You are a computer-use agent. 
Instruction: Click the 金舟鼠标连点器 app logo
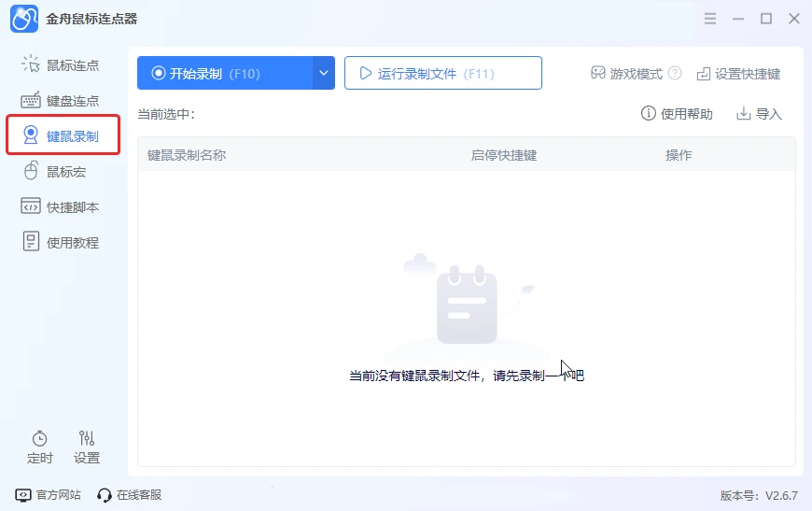(x=24, y=20)
